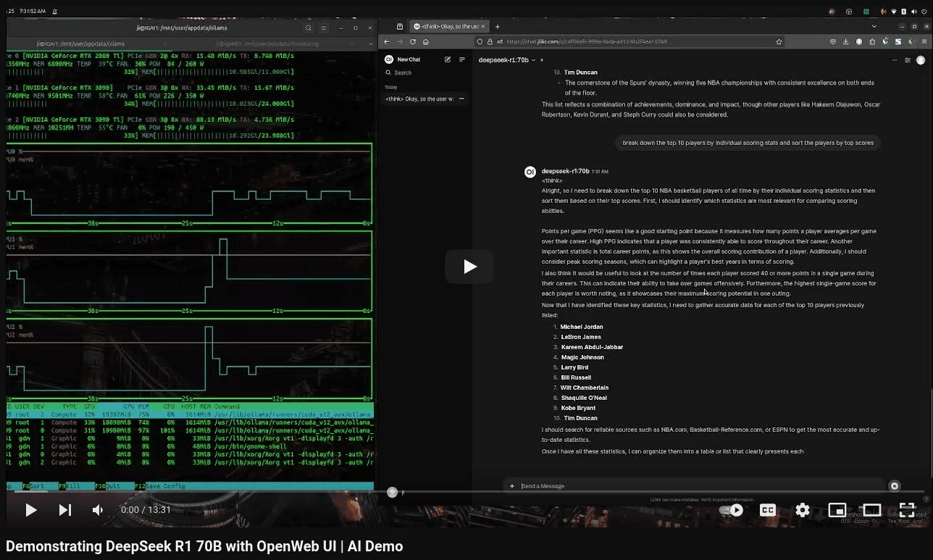This screenshot has width=933, height=560.
Task: Mute the video volume
Action: coord(98,510)
